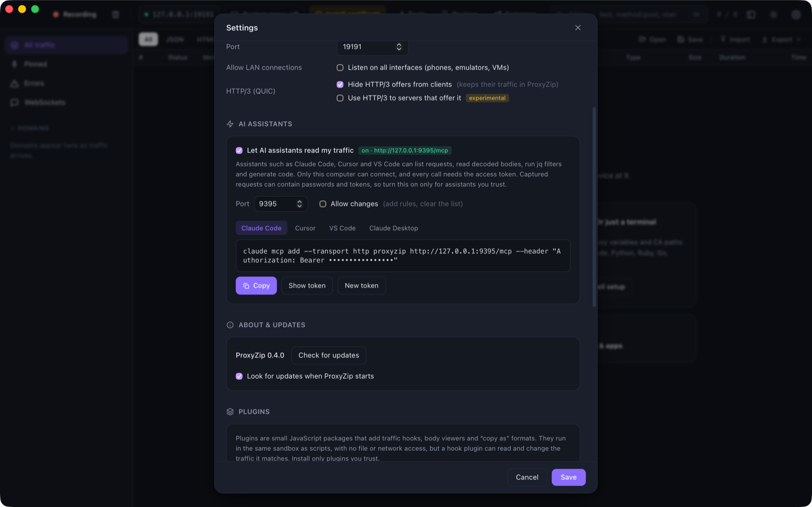Image resolution: width=812 pixels, height=507 pixels.
Task: Click the Export button in the main window
Action: point(781,40)
